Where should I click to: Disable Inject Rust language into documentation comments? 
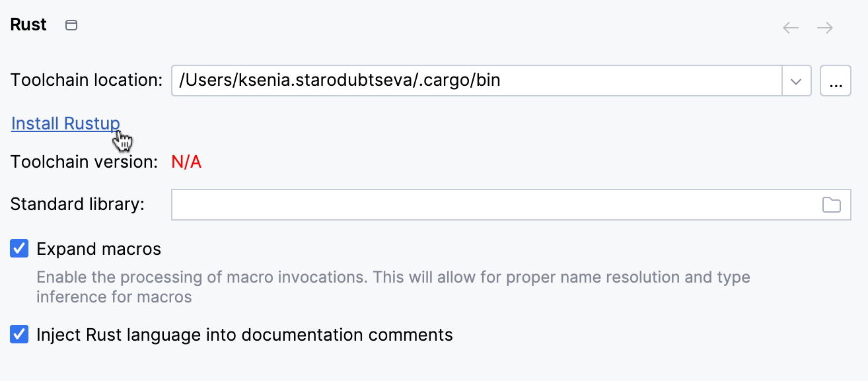[19, 334]
